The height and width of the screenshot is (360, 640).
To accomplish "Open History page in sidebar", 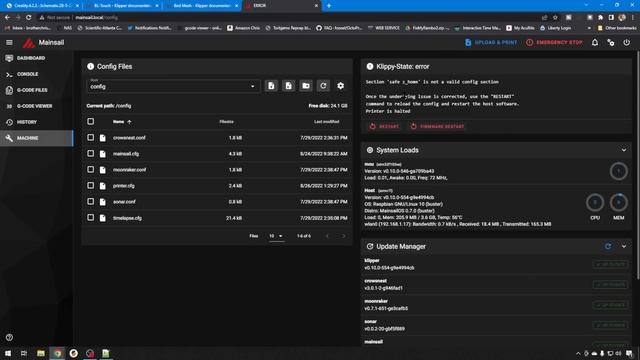I will coord(37,122).
